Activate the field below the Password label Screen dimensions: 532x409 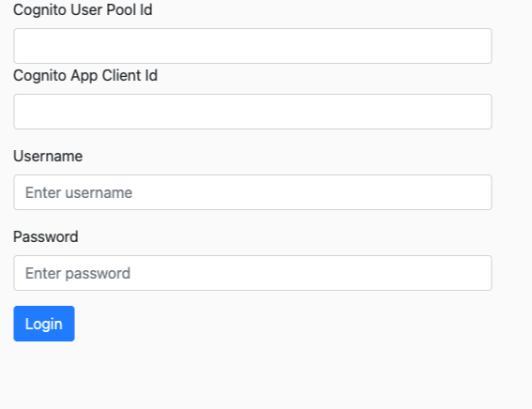click(252, 273)
